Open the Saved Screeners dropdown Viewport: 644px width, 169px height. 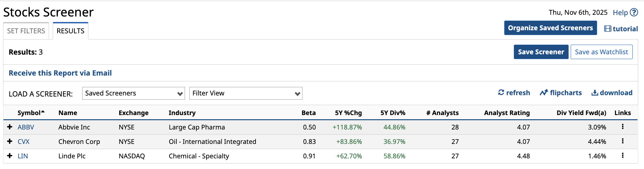pyautogui.click(x=134, y=93)
